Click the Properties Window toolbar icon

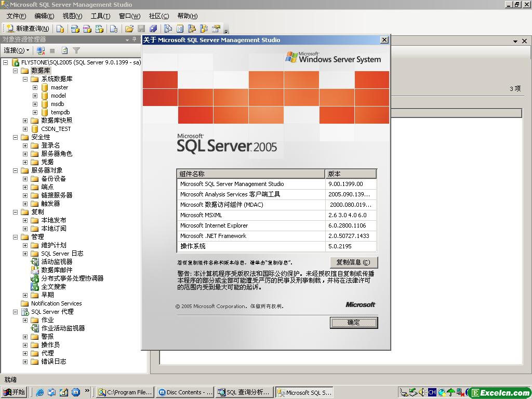[216, 29]
